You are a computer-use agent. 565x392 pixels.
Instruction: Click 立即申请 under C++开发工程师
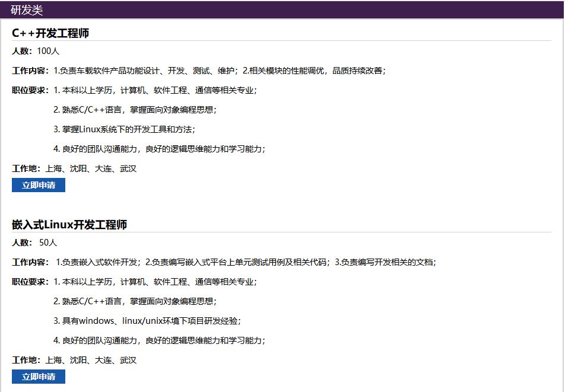click(x=38, y=185)
